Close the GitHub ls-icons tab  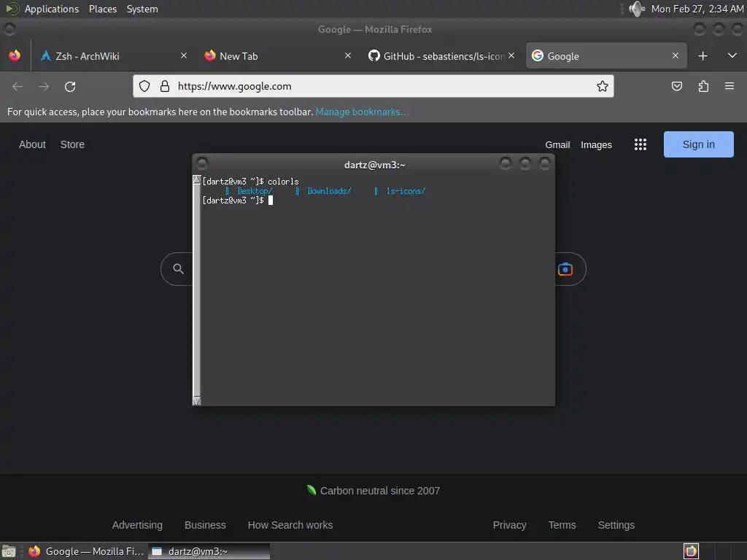(511, 55)
